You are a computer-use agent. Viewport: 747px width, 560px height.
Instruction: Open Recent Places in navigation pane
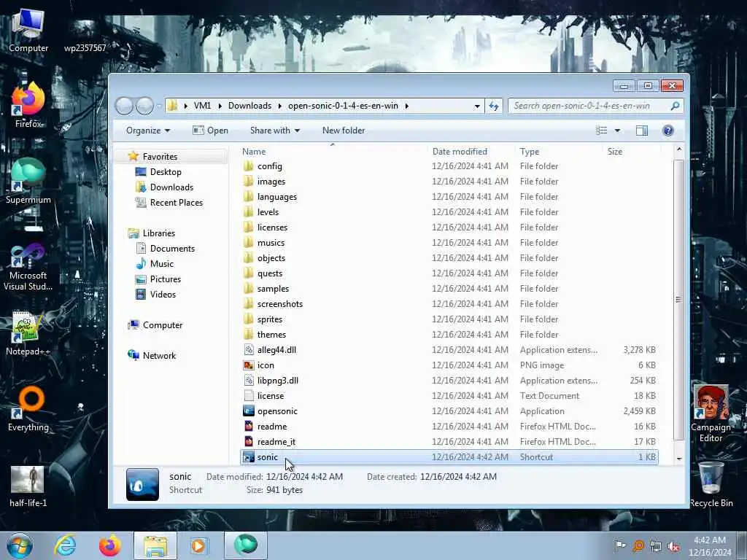(x=177, y=203)
